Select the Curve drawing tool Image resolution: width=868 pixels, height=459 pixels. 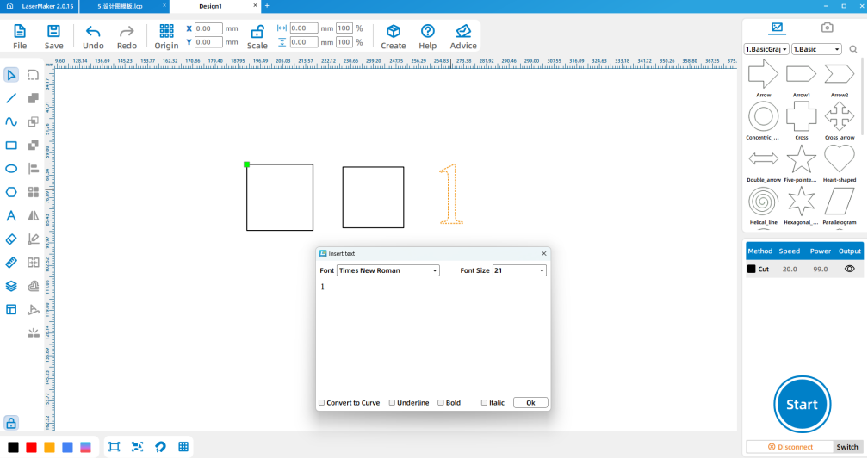[x=11, y=121]
